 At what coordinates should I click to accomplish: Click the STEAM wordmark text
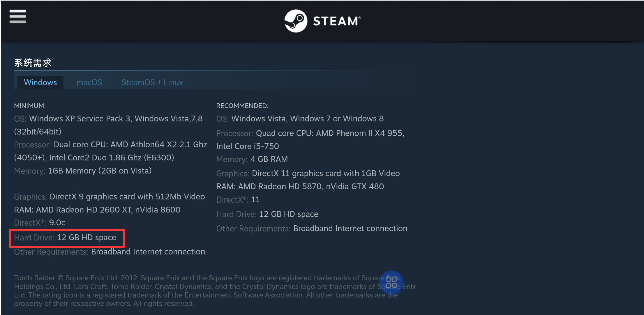pos(337,21)
